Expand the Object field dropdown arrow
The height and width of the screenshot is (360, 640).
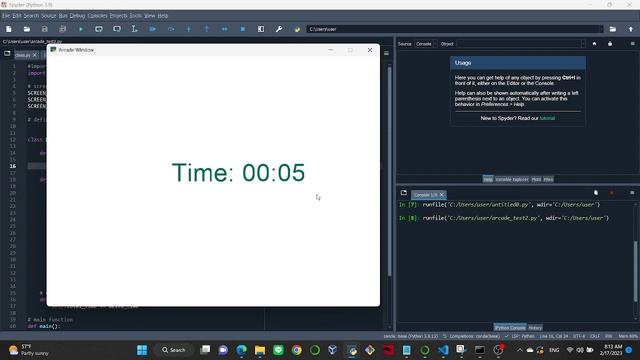582,44
